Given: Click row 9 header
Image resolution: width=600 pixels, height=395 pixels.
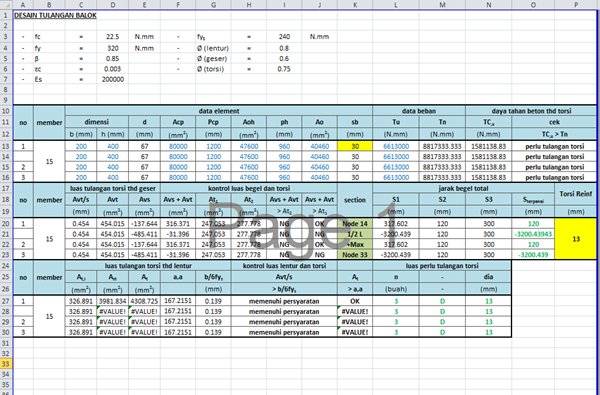Looking at the screenshot, I should tap(6, 100).
